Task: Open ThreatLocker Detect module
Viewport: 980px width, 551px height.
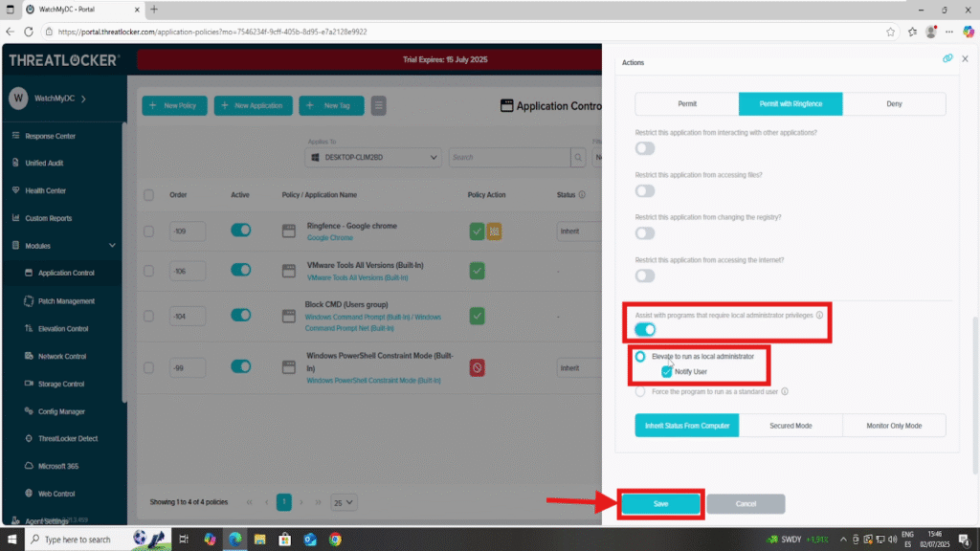Action: coord(68,438)
